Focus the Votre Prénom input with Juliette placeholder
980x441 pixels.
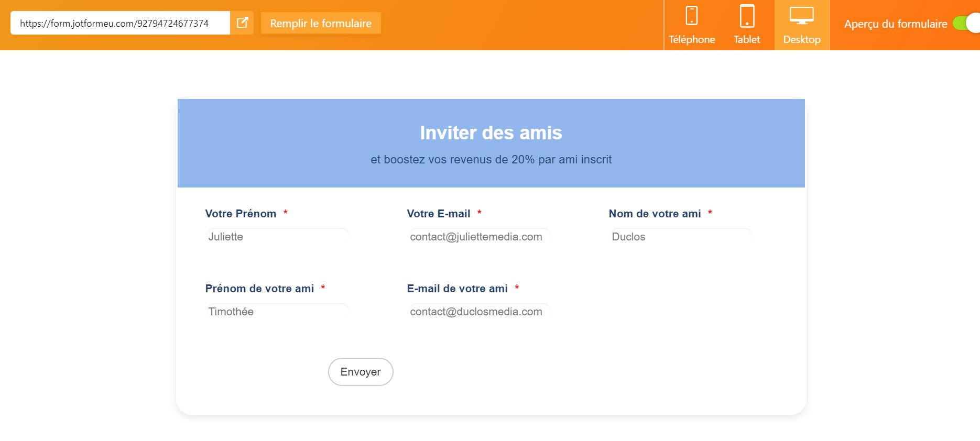(277, 237)
